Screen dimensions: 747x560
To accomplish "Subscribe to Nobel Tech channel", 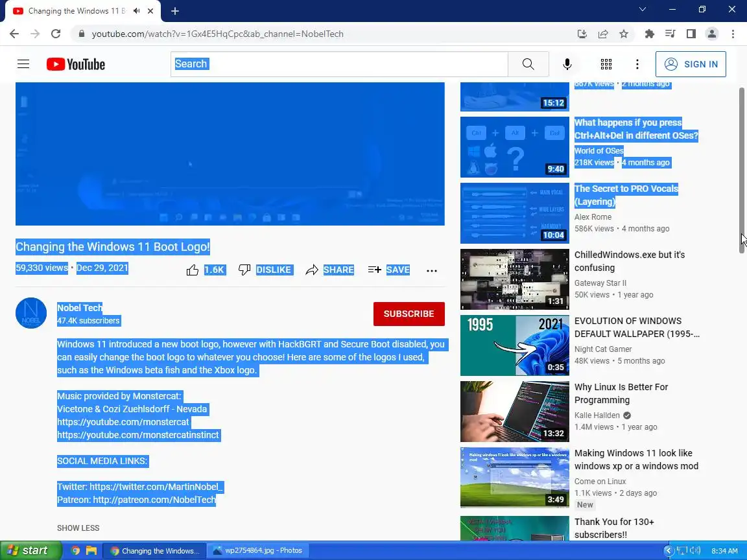I will tap(409, 314).
